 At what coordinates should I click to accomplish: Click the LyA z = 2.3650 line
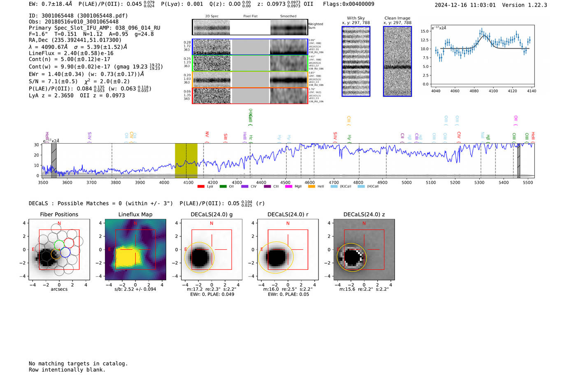51,95
